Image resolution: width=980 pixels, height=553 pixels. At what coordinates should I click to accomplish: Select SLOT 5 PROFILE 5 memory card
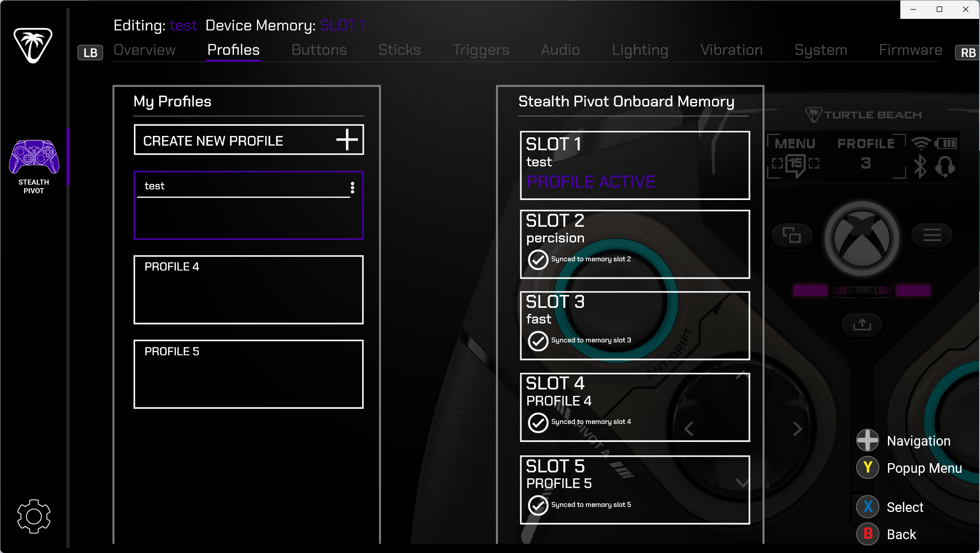pyautogui.click(x=635, y=490)
